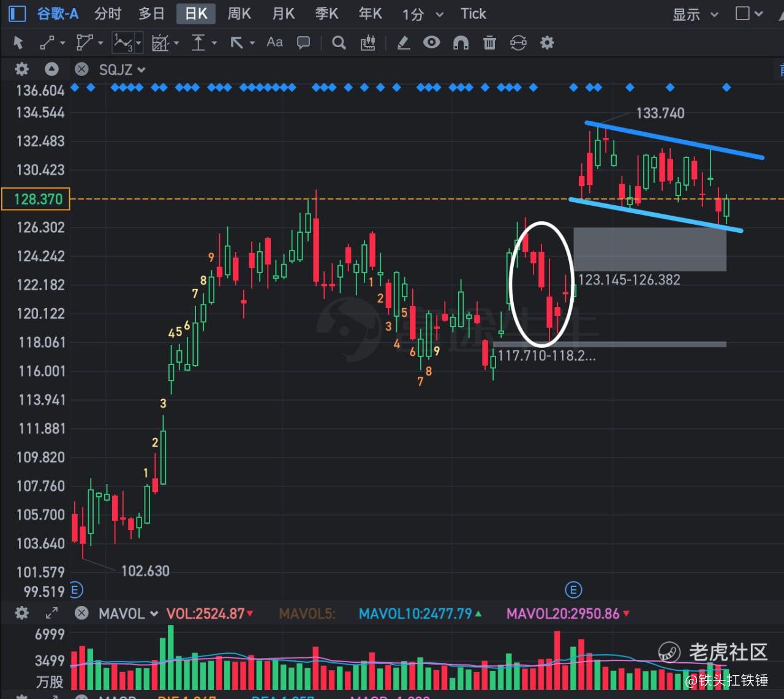This screenshot has width=784, height=699.
Task: Click the MAVOL20:2950.86 value
Action: 563,613
